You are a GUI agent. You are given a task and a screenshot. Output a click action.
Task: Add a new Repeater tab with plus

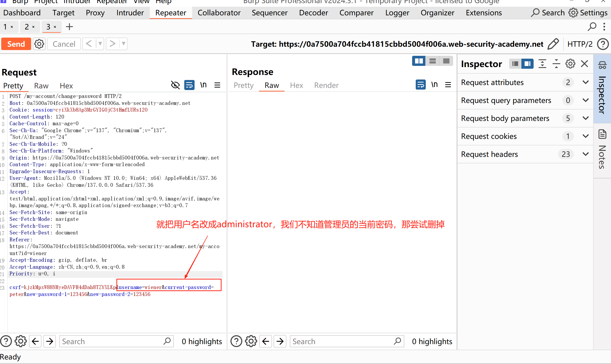69,27
